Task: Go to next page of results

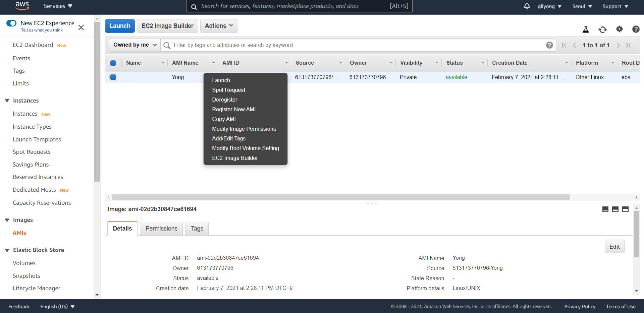Action: pos(618,45)
